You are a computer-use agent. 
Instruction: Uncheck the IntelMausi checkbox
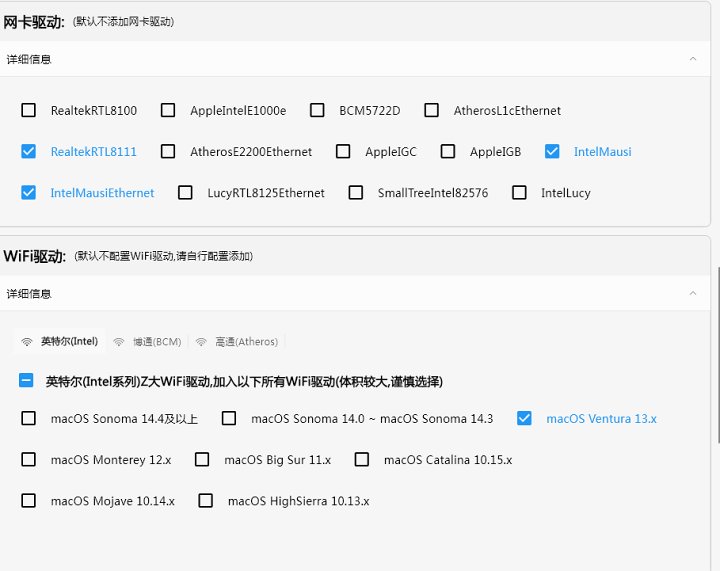(552, 152)
